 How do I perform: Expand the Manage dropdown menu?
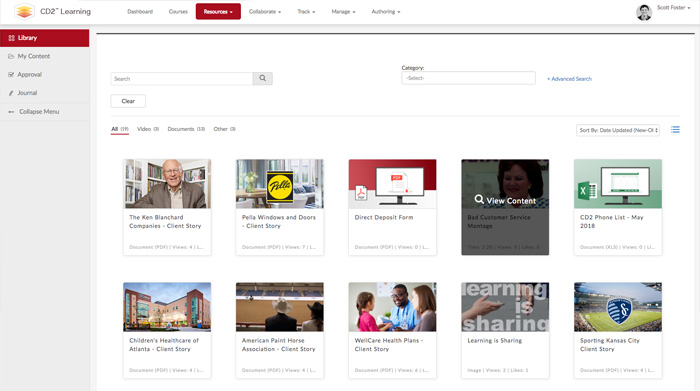(343, 12)
